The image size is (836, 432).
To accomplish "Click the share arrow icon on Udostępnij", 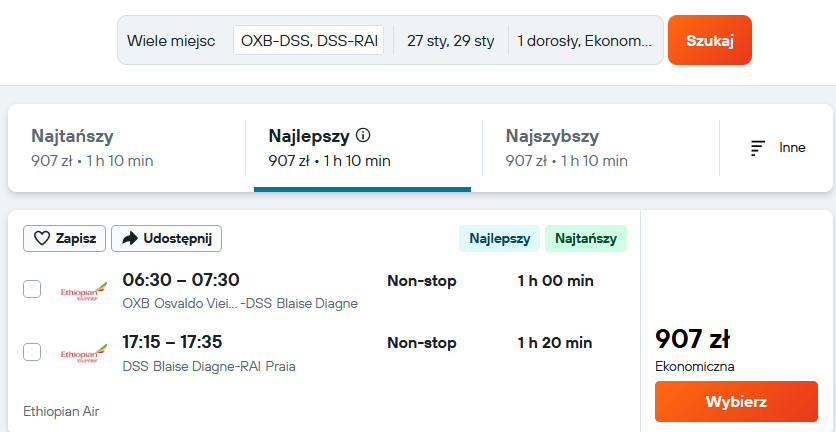I will point(130,238).
